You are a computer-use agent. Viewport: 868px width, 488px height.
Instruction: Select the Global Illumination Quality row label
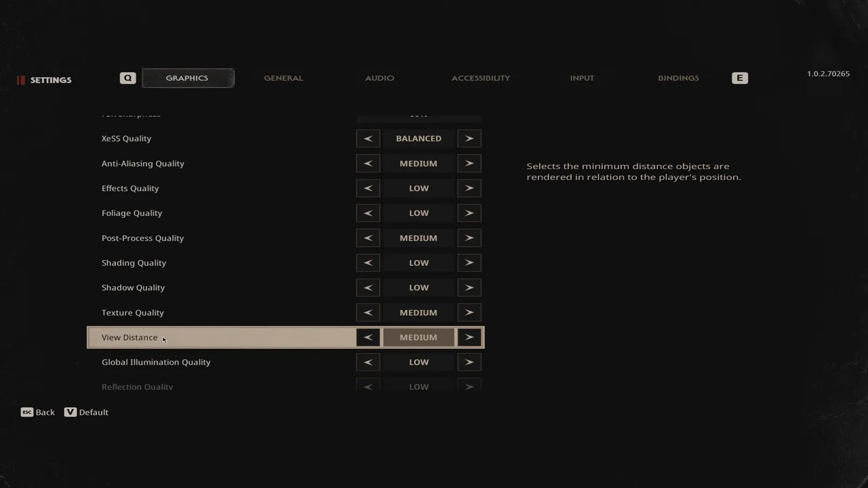coord(156,363)
